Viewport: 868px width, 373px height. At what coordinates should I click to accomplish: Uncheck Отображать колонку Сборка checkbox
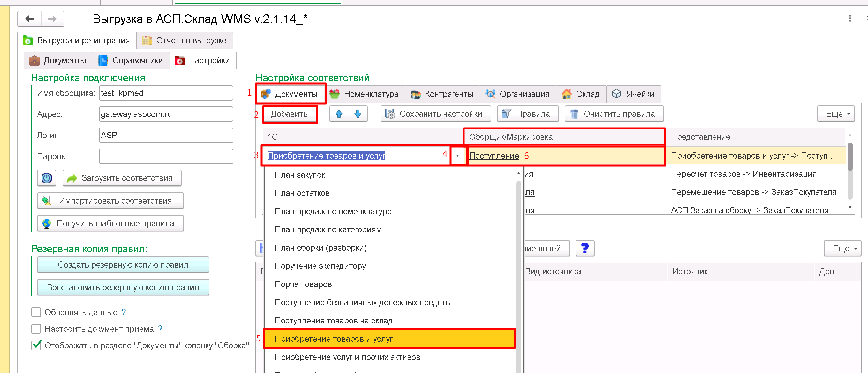click(x=36, y=345)
